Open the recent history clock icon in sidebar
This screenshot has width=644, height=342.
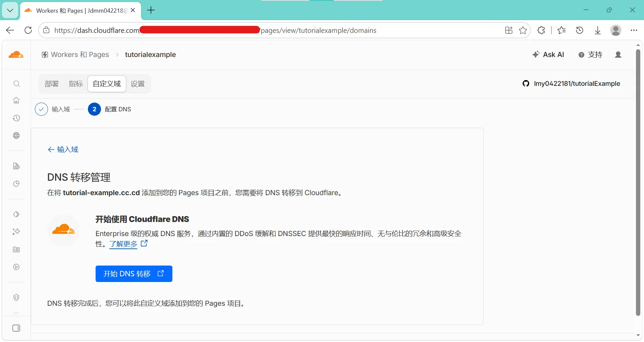[16, 118]
